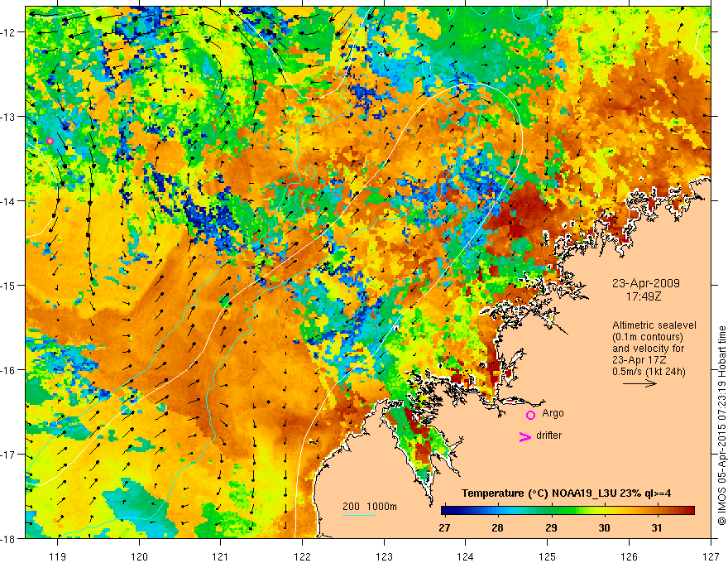Click the '23-Apr 17Z' legend line
This screenshot has width=728, height=563.
(638, 360)
